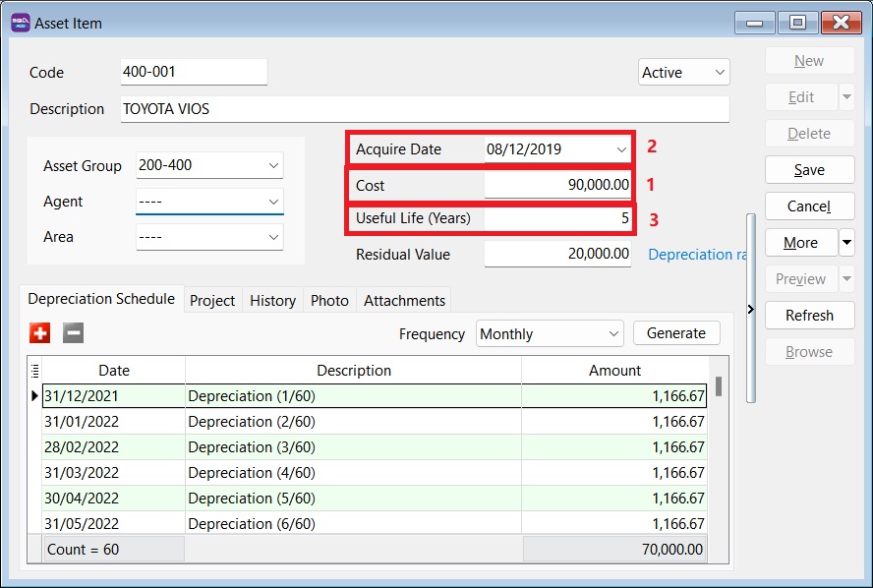Switch to the Project tab
The image size is (873, 588).
click(x=212, y=301)
